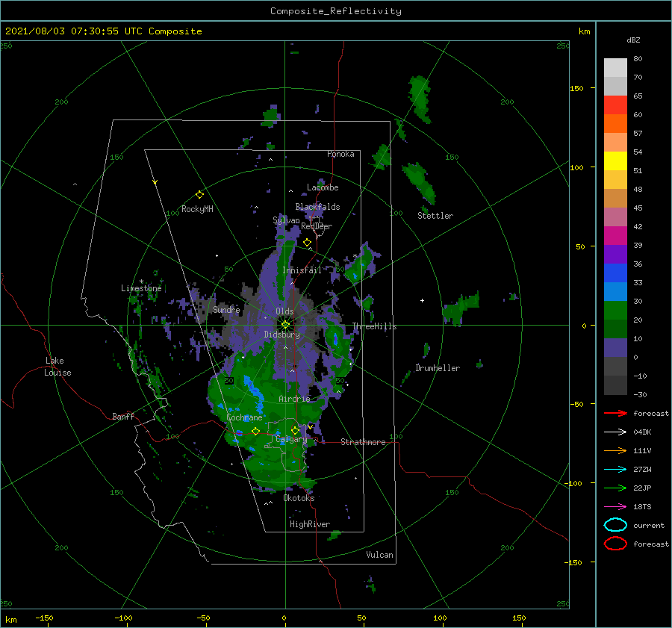672x628 pixels.
Task: Click the Banff town label
Action: [123, 416]
